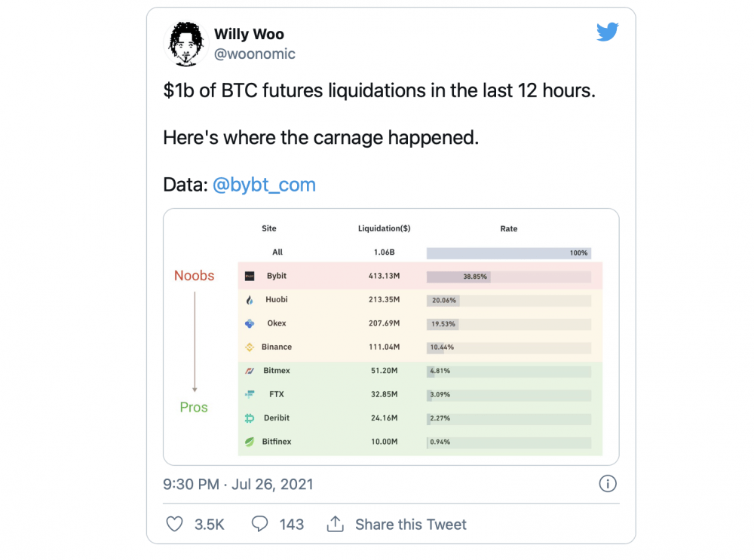Click the share upload arrow icon
This screenshot has height=560, width=754.
click(x=336, y=524)
